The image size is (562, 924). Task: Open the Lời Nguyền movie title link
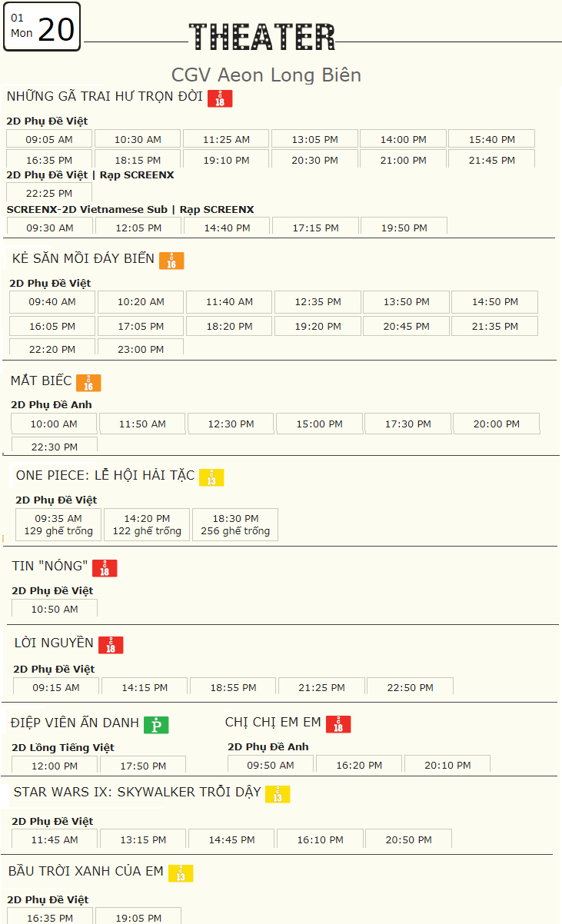(x=54, y=643)
